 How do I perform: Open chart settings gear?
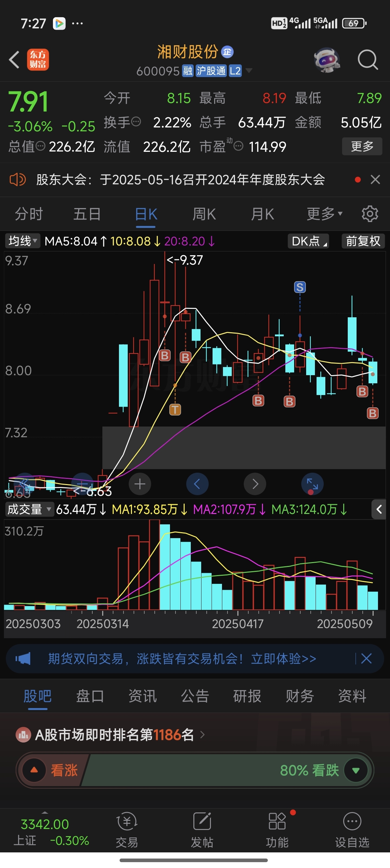click(x=370, y=214)
